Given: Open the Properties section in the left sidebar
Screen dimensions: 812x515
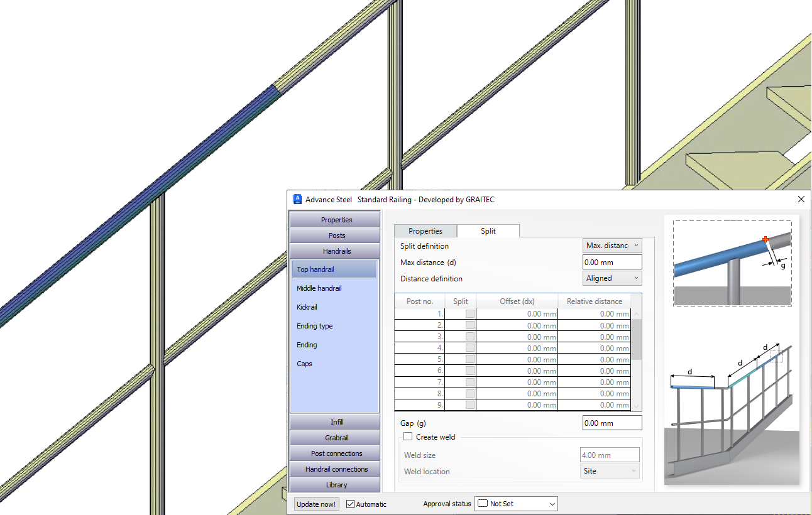Looking at the screenshot, I should click(336, 220).
